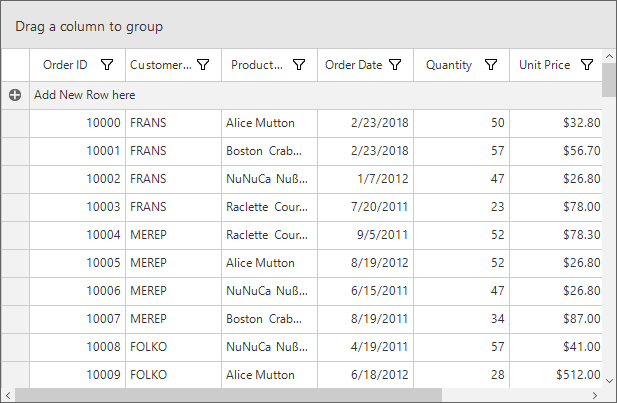Select Order ID cell 10000
Viewport: 617px width, 403px height.
pos(78,123)
